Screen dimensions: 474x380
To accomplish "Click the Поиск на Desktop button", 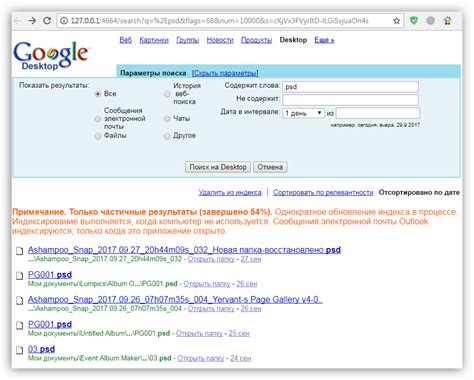I will [x=218, y=167].
